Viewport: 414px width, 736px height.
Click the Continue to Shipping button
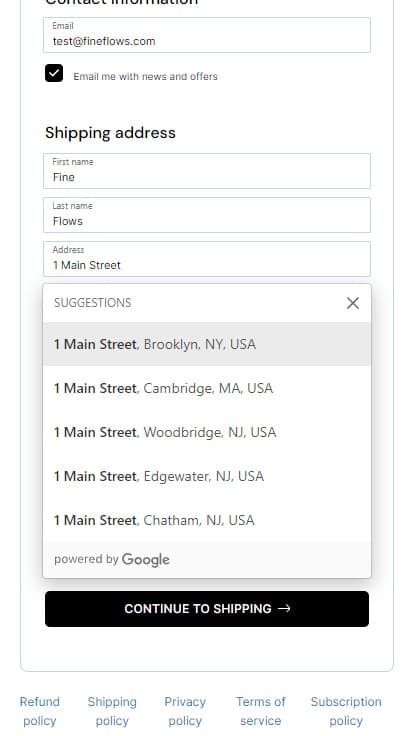207,609
